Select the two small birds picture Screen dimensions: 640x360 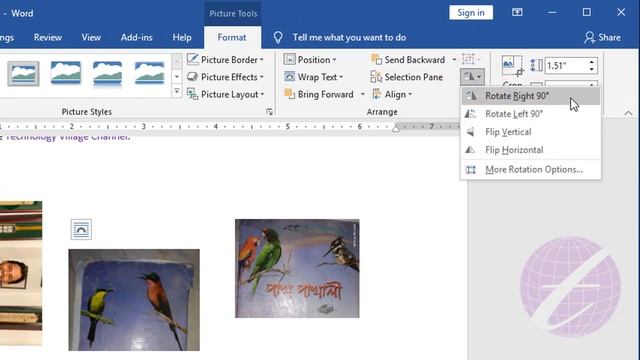click(134, 300)
